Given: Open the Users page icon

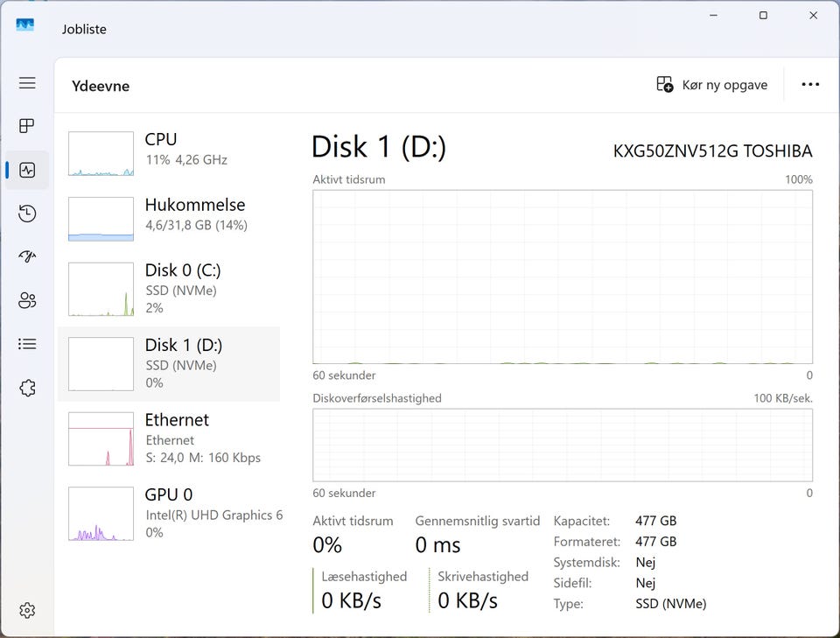Looking at the screenshot, I should pyautogui.click(x=27, y=301).
